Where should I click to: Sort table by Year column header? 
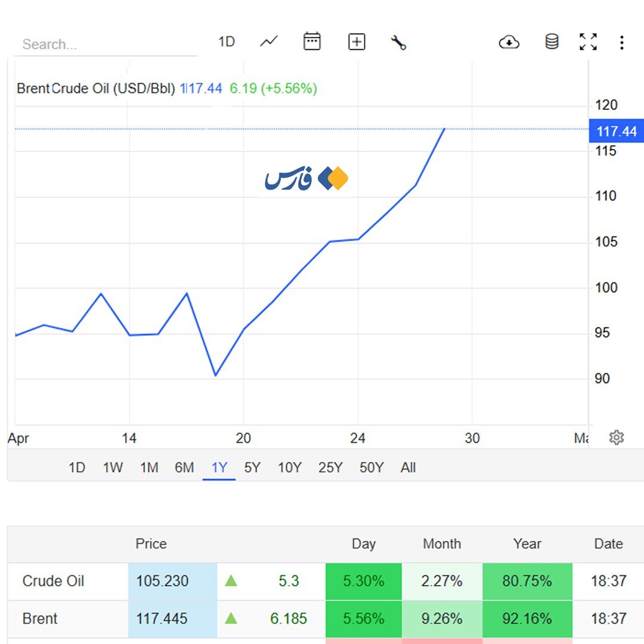point(527,544)
